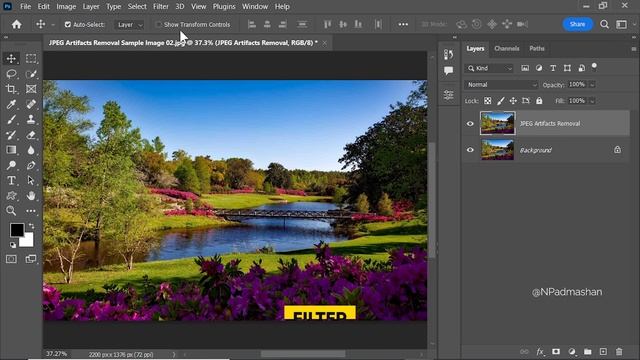Select the Horizontal Type tool
This screenshot has width=640, height=360.
[11, 180]
